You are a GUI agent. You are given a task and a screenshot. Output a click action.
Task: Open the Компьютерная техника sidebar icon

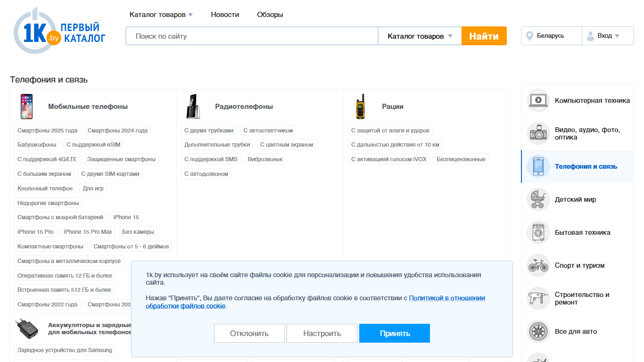[538, 100]
